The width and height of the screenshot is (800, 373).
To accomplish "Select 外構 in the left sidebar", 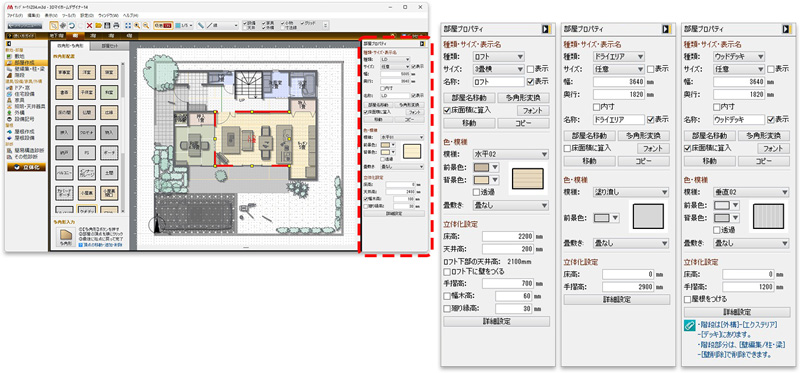I will tap(19, 113).
